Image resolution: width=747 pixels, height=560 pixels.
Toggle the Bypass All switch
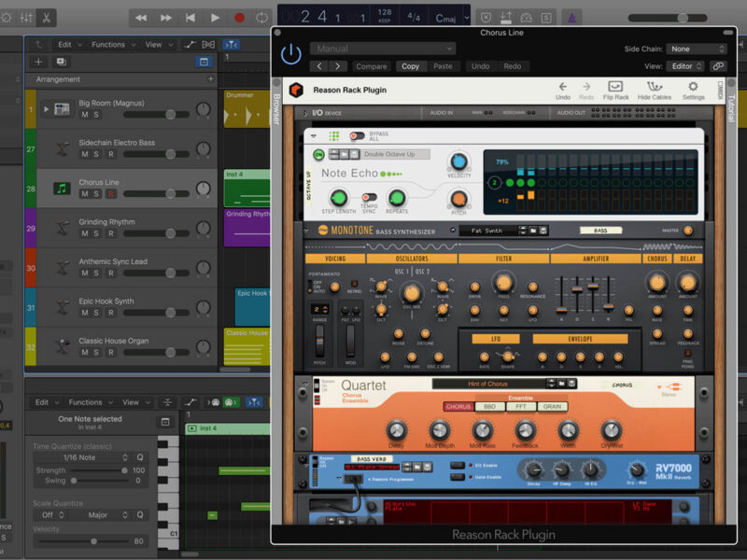(356, 136)
